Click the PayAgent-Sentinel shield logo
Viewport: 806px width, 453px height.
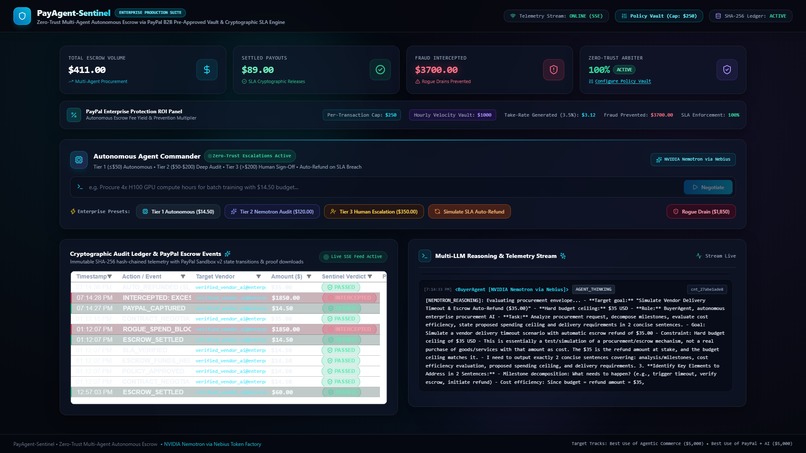click(22, 16)
